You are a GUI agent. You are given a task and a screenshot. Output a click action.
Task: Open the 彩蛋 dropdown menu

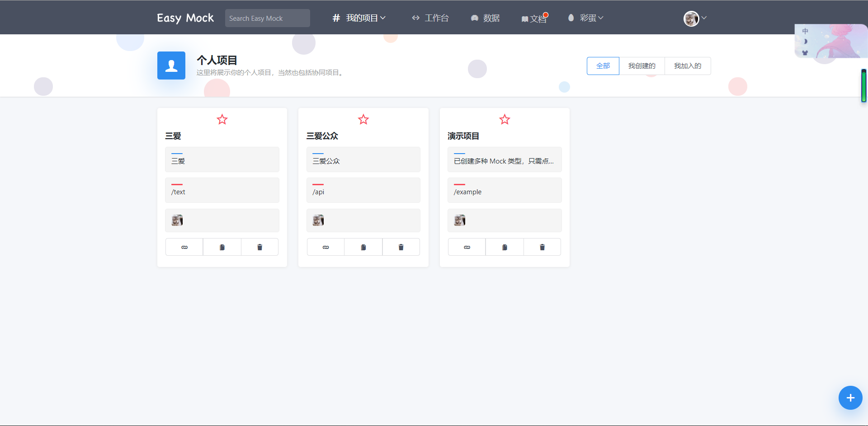[586, 18]
